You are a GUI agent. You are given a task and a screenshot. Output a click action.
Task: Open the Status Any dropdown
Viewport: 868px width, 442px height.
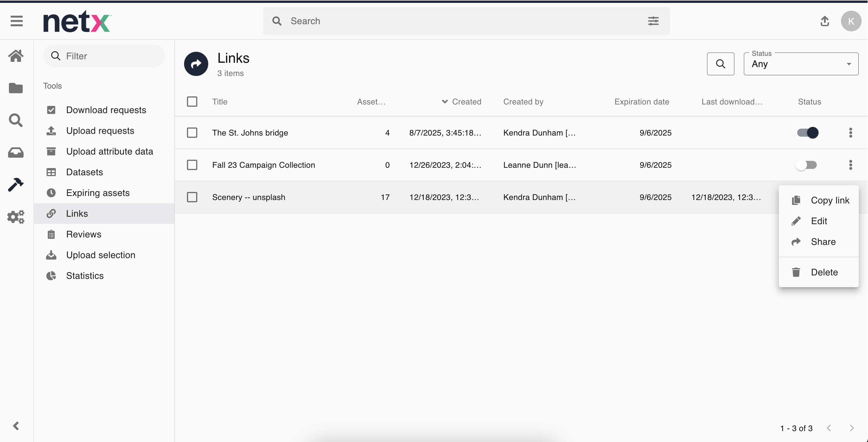pos(801,64)
